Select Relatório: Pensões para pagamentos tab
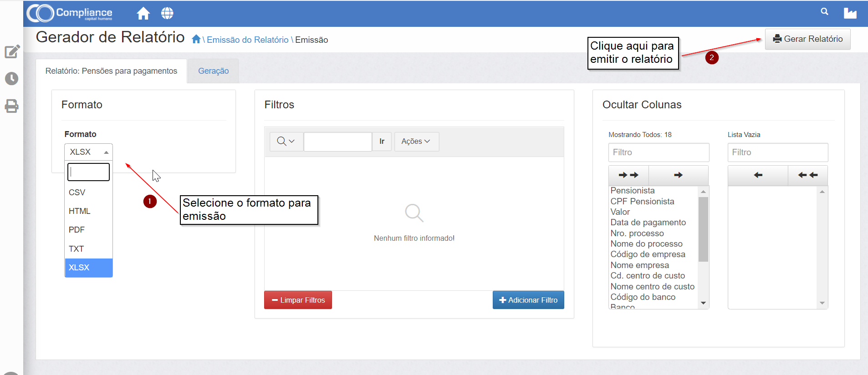Viewport: 868px width, 375px height. coord(111,71)
